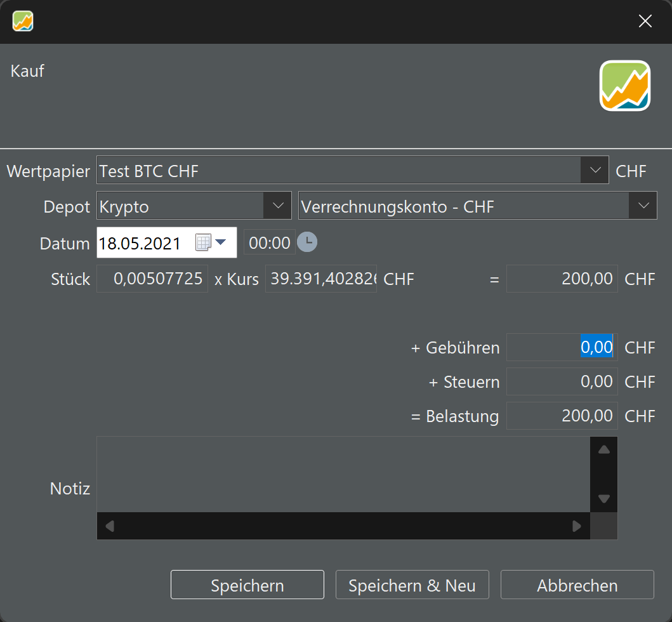Click the time field showing 00:00

[x=269, y=242]
